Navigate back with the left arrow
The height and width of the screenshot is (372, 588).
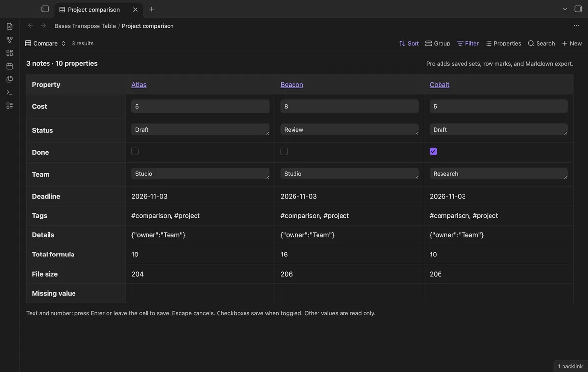[31, 26]
